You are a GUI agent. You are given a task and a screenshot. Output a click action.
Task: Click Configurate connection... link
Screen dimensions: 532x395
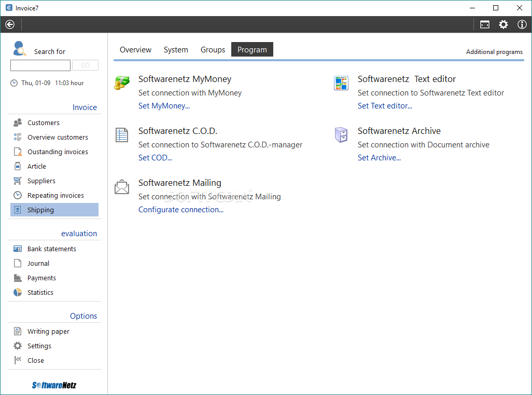(x=181, y=210)
